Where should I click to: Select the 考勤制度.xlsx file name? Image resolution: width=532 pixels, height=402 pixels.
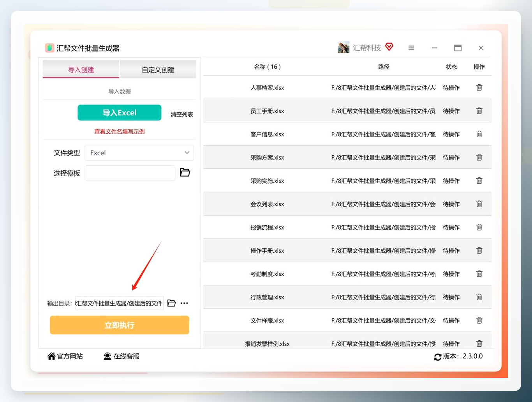267,274
